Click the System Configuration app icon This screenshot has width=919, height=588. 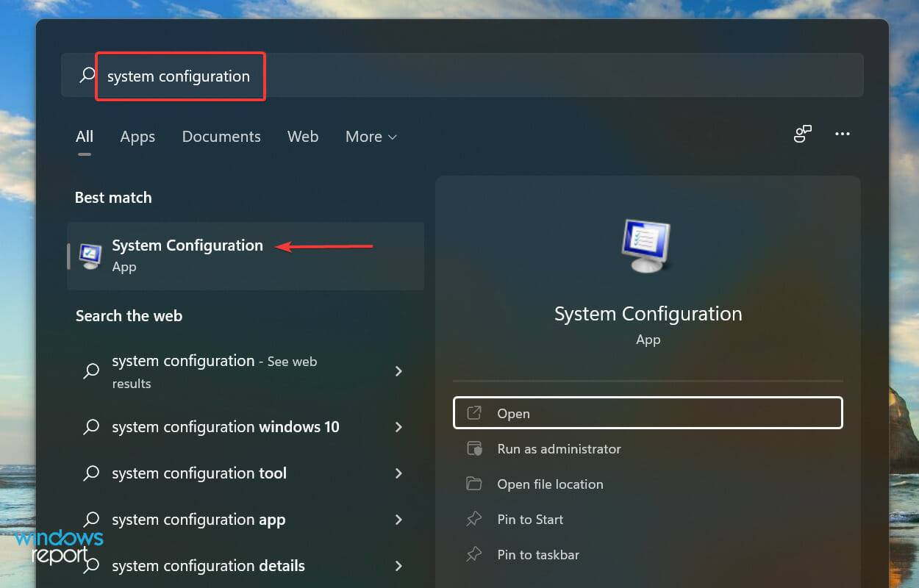point(89,256)
